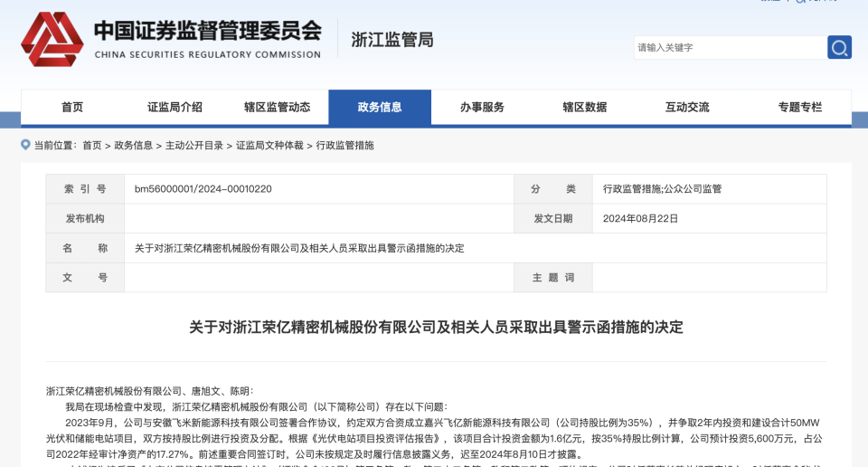Select the document name in the 名称 row
The width and height of the screenshot is (868, 467).
point(299,248)
